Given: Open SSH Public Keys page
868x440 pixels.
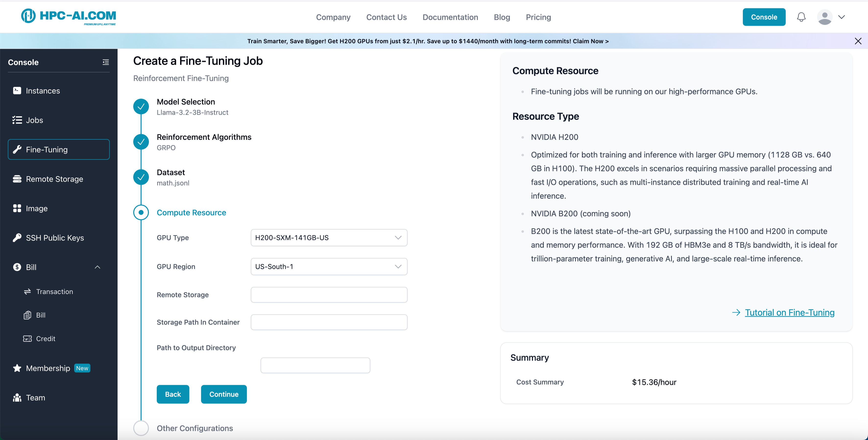Looking at the screenshot, I should pos(55,238).
